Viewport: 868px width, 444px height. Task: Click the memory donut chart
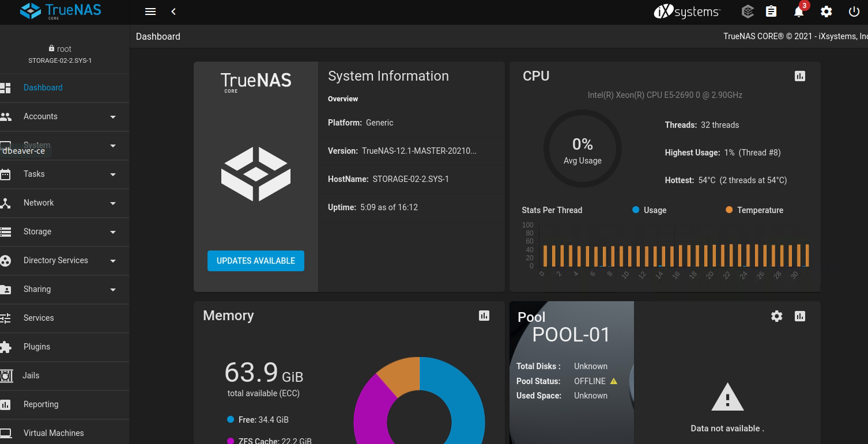419,401
